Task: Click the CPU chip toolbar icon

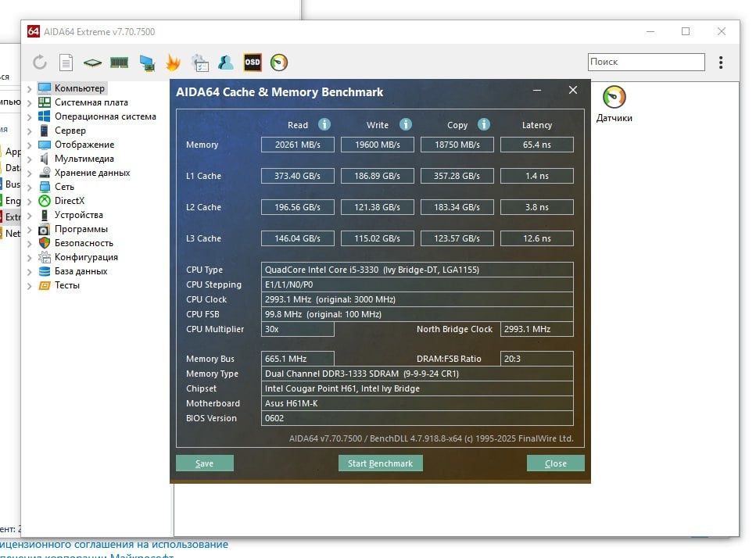Action: coord(92,63)
